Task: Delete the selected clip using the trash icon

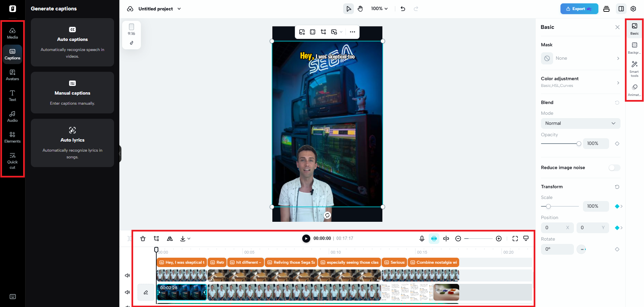Action: click(143, 239)
